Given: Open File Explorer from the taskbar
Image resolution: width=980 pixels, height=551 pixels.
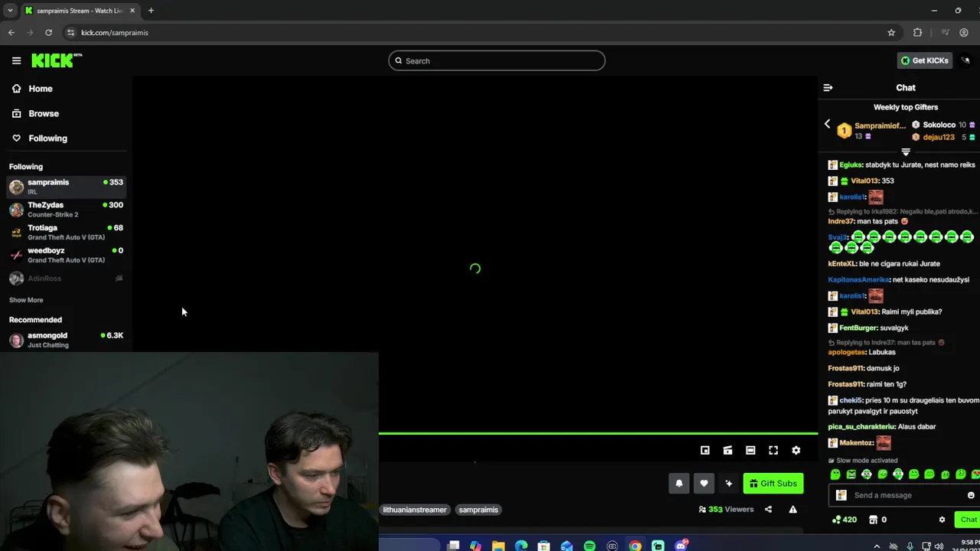Looking at the screenshot, I should tap(498, 546).
